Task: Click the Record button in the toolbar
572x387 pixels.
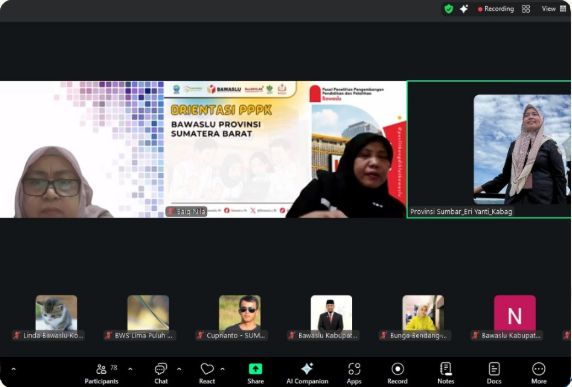Action: coord(397,374)
